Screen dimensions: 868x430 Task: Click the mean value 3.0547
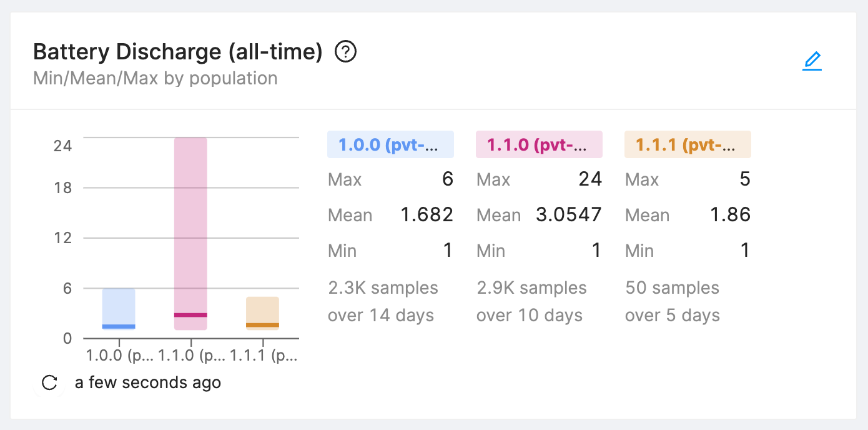point(569,216)
